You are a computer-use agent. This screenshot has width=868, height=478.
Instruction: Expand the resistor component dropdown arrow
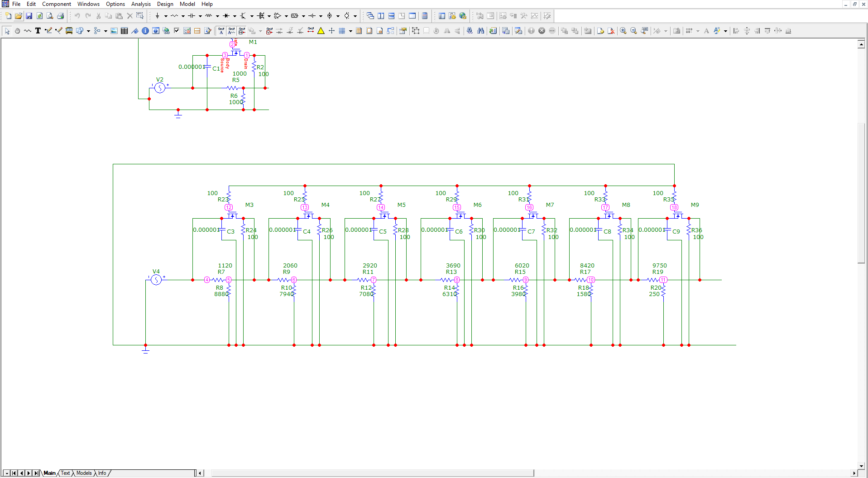[x=183, y=16]
